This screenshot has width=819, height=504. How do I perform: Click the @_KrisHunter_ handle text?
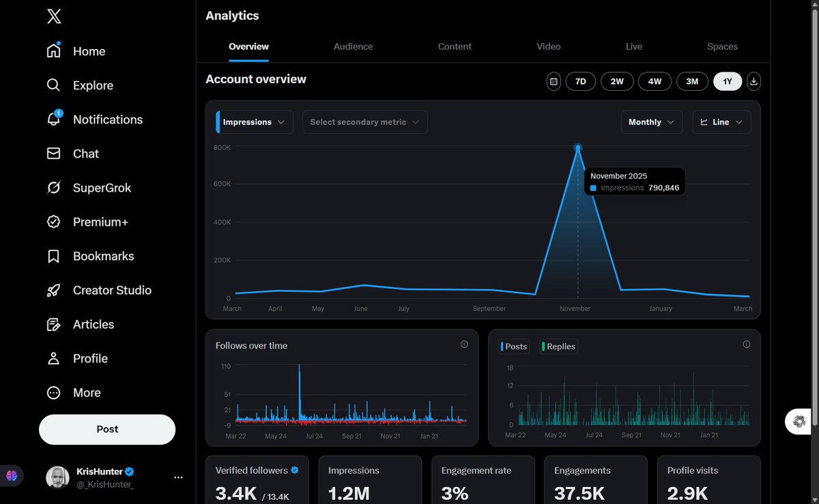coord(106,484)
